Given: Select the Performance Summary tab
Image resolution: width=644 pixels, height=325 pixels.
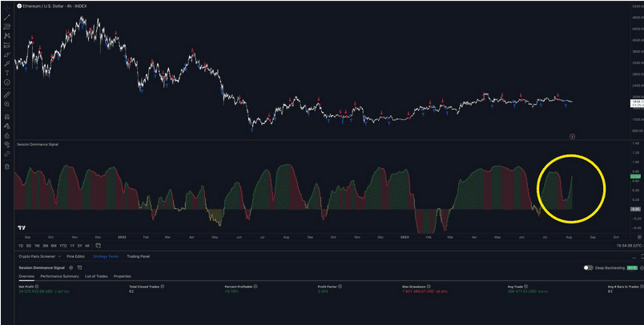Looking at the screenshot, I should (x=59, y=276).
